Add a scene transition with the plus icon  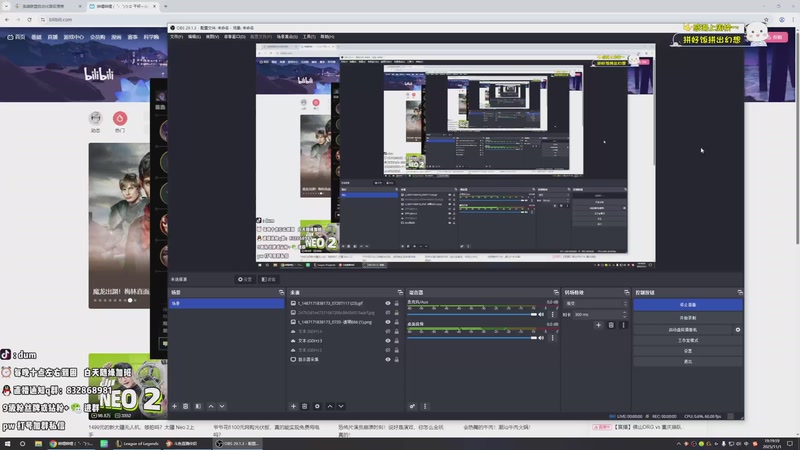(x=598, y=325)
